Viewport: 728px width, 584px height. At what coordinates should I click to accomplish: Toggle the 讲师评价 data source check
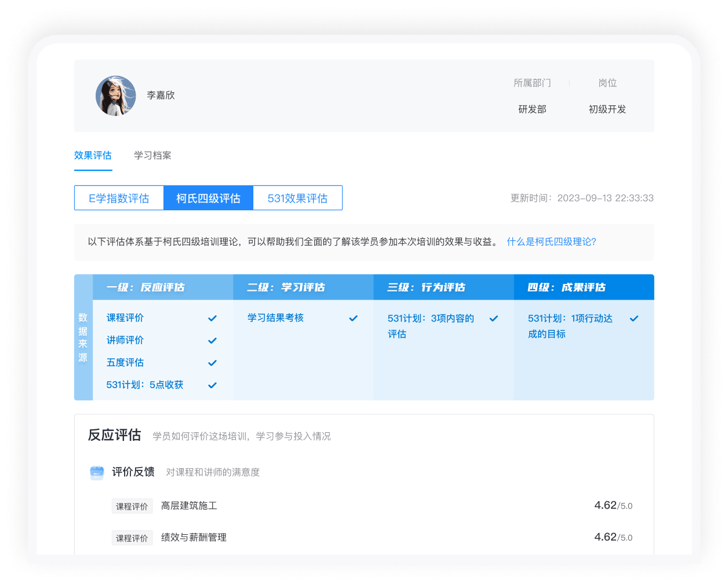(212, 340)
